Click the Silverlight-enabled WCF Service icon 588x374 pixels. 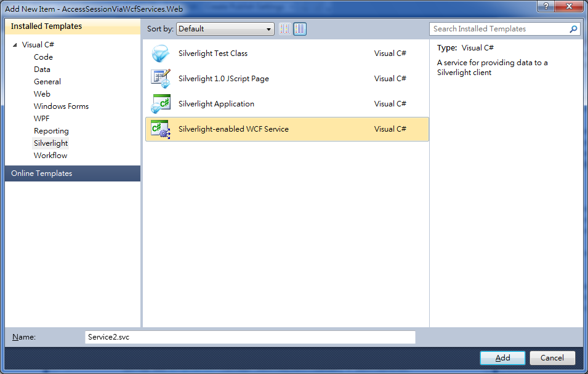click(x=161, y=129)
